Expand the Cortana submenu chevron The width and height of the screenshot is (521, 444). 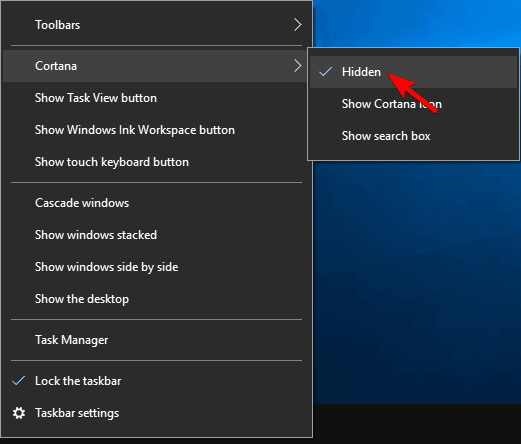click(x=297, y=66)
